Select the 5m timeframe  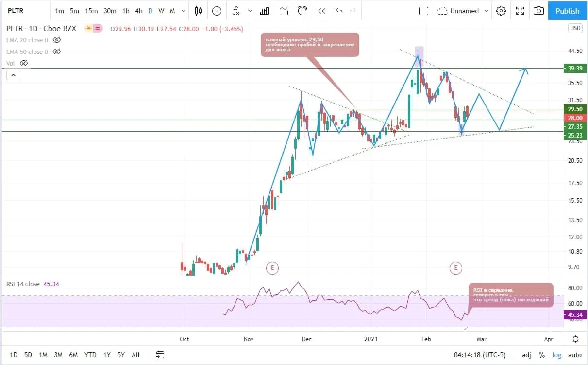pos(74,11)
